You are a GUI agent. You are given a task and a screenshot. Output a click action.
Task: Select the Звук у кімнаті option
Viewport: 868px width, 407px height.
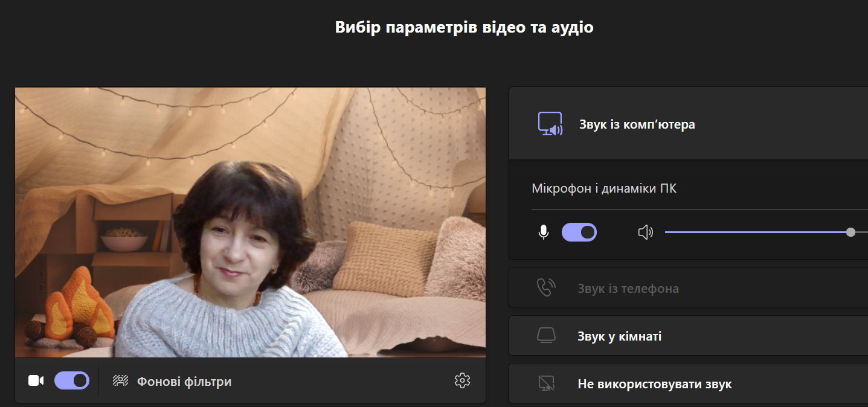coord(619,336)
